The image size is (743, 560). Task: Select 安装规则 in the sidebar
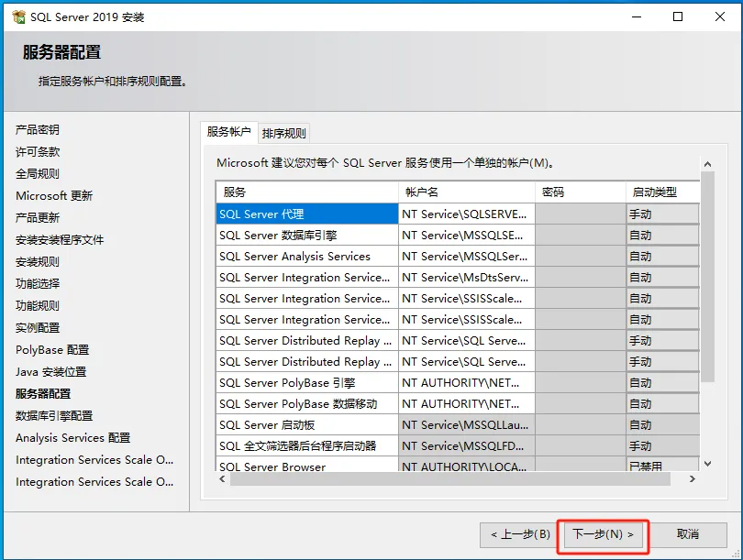click(38, 262)
